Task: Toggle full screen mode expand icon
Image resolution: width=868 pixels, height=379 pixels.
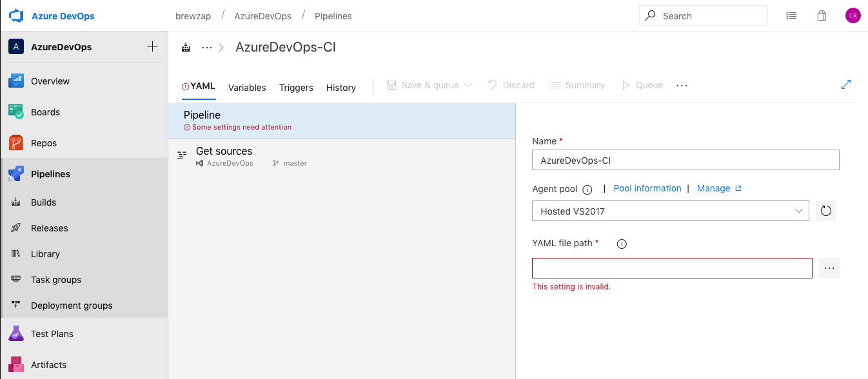Action: pos(846,84)
